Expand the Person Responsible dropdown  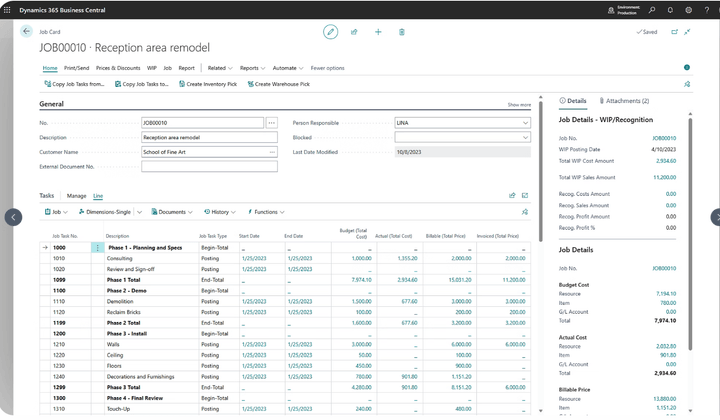click(x=525, y=123)
